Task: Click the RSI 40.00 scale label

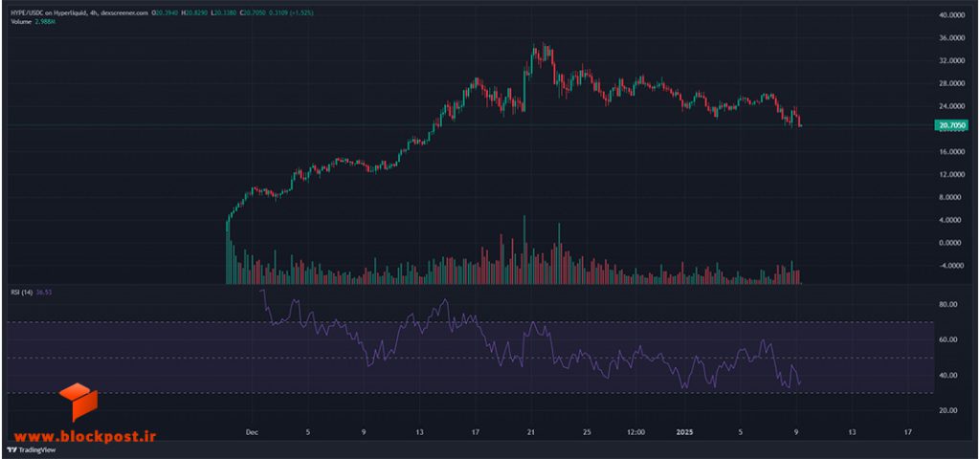Action: pos(948,375)
